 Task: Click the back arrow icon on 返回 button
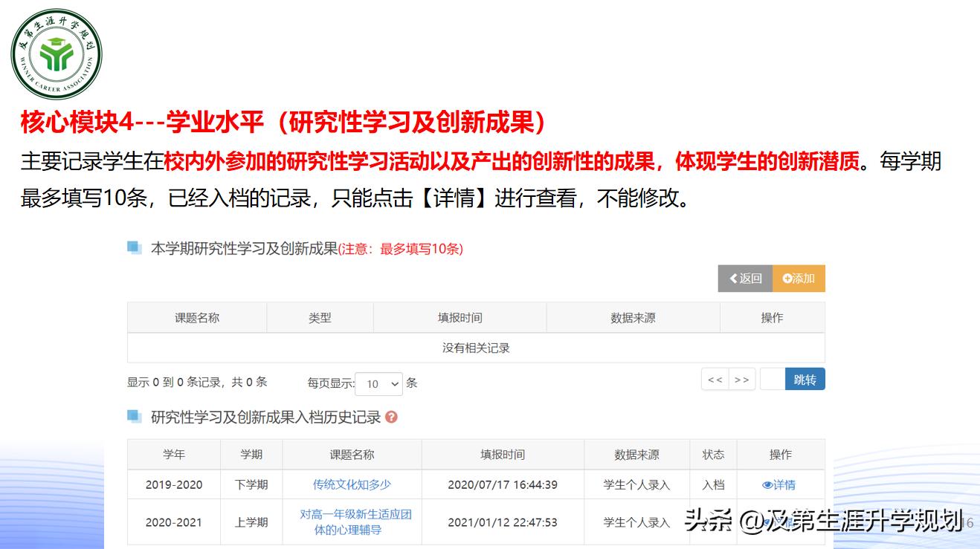point(733,278)
